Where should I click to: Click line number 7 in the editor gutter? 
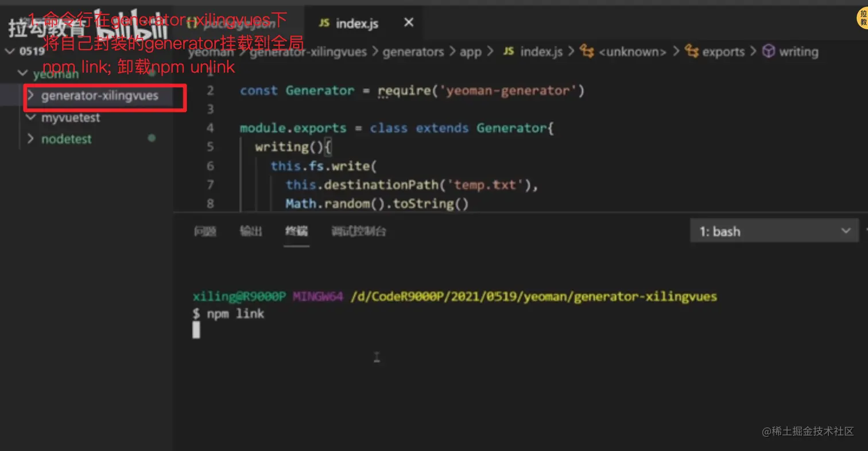(x=210, y=184)
